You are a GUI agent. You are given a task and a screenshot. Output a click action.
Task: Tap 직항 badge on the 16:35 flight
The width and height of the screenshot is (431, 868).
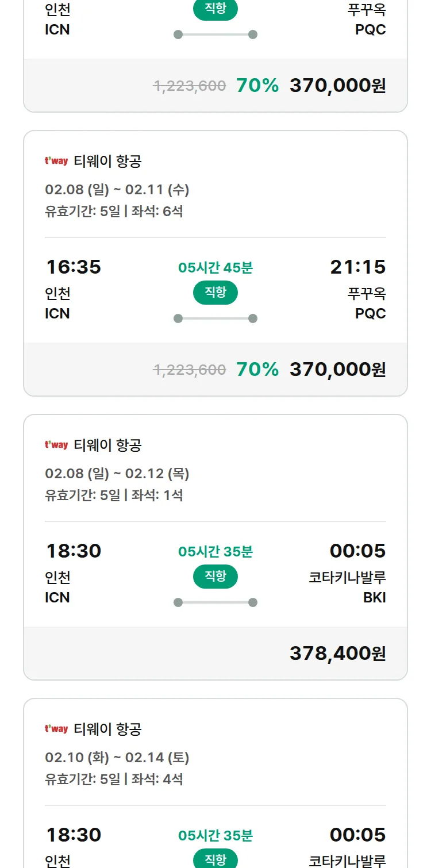[215, 293]
